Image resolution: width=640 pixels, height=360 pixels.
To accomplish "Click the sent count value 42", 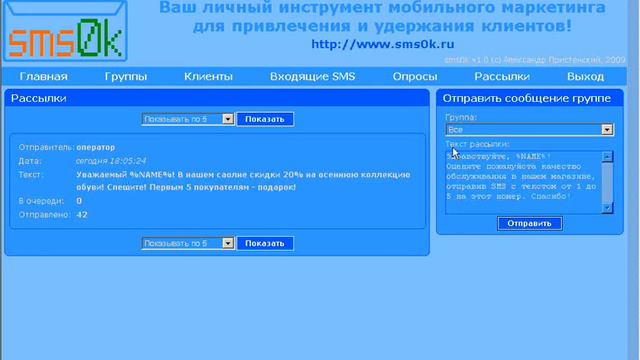I will [x=82, y=215].
